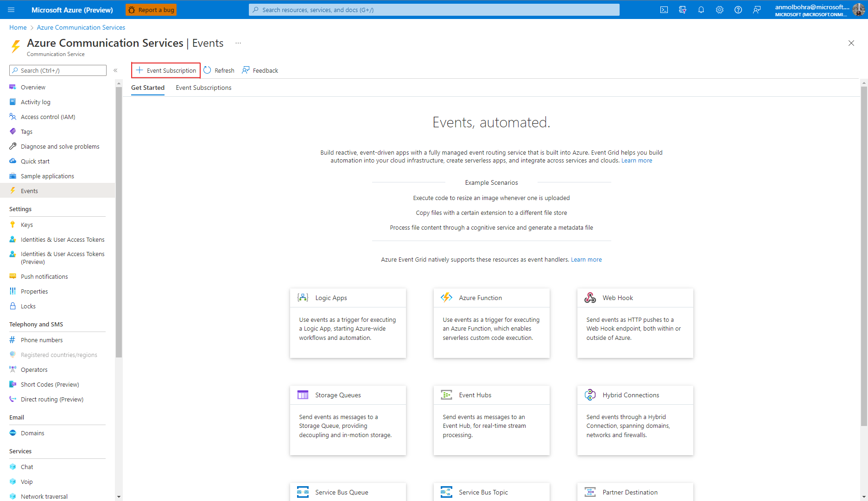Click the Cloud Shell icon in top bar
This screenshot has width=868, height=501.
[664, 9]
